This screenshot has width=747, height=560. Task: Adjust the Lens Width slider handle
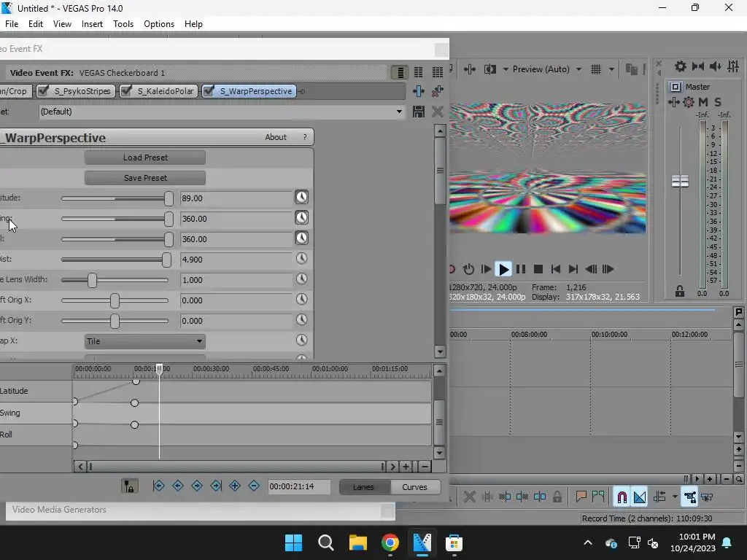click(92, 280)
